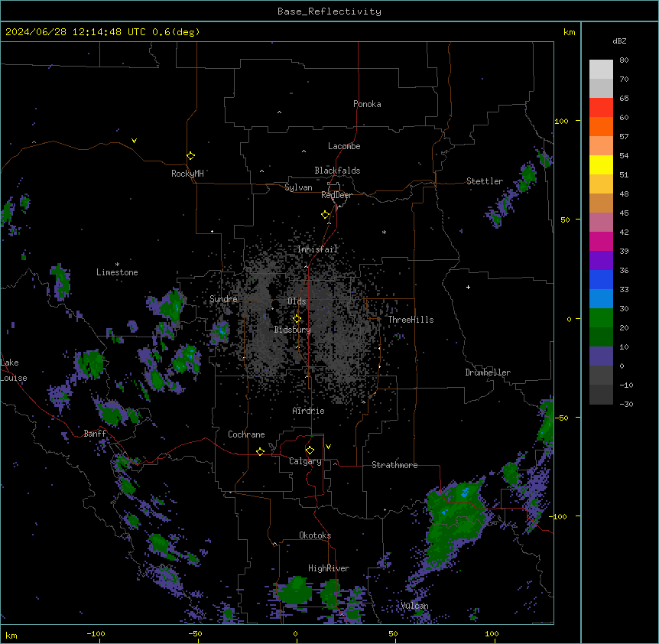The width and height of the screenshot is (659, 644).
Task: Click the ThreeHills label
Action: point(411,320)
